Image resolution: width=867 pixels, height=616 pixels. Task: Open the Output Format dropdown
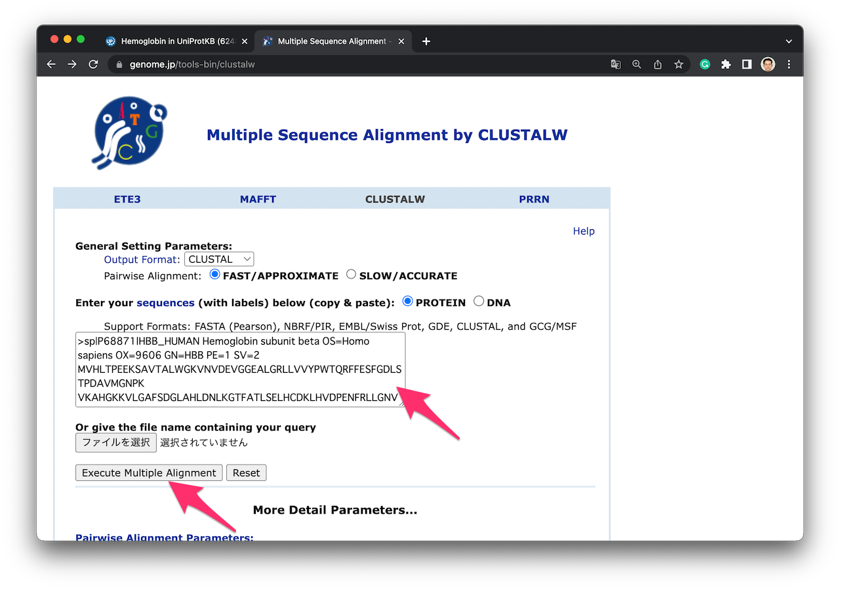(219, 258)
